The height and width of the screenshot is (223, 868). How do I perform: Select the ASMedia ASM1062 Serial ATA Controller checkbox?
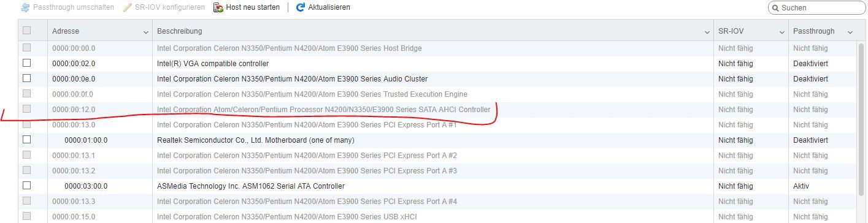(26, 186)
